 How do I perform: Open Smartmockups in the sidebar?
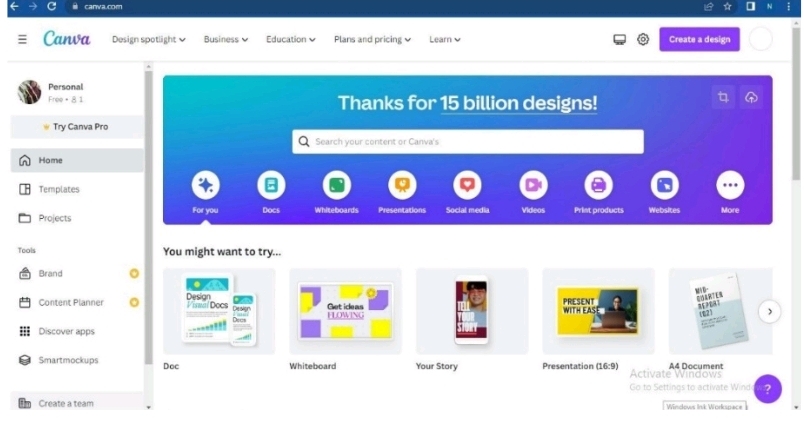coord(77,360)
